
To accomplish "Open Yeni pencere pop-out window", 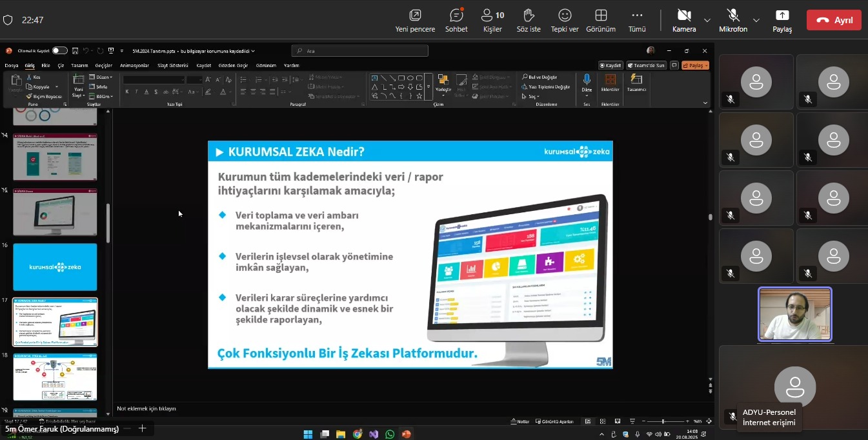I will [415, 21].
